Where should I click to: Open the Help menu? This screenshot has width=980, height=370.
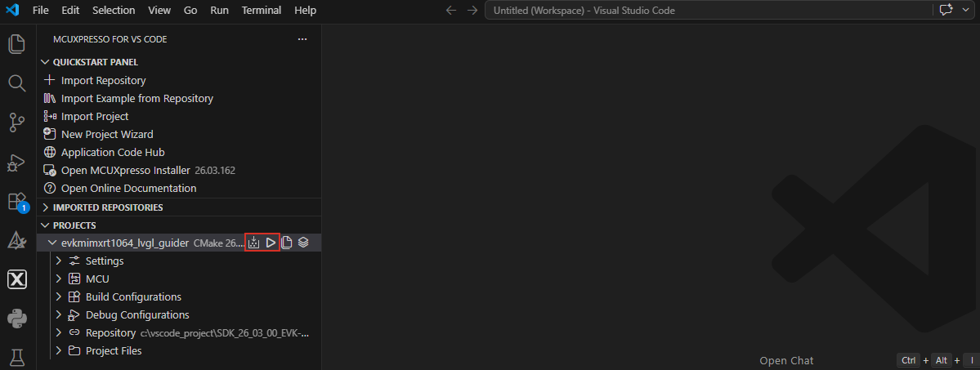pyautogui.click(x=305, y=11)
